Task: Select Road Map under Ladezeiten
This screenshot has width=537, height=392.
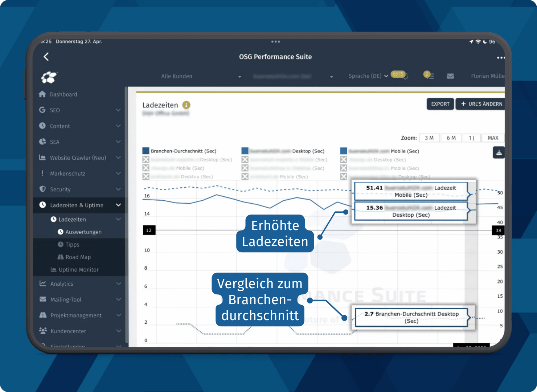Action: click(x=78, y=257)
